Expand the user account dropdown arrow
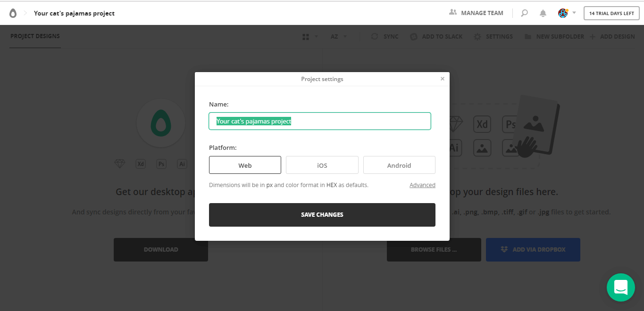Viewport: 644px width, 311px height. pyautogui.click(x=574, y=13)
